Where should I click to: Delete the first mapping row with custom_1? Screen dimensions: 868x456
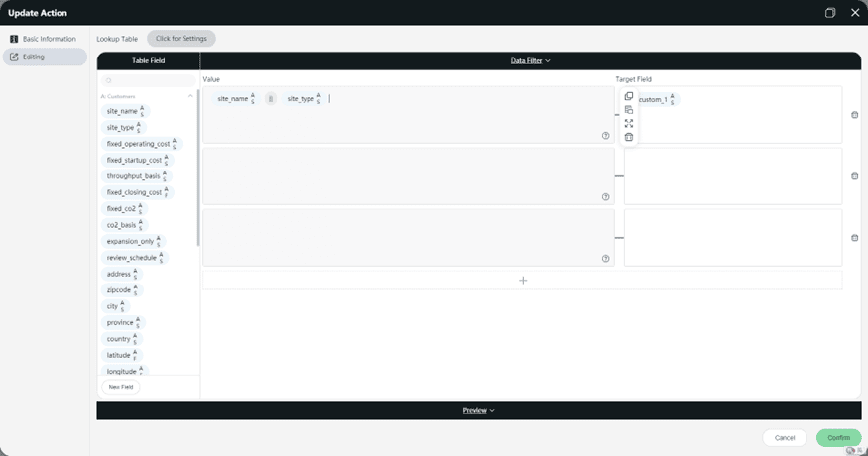click(855, 115)
